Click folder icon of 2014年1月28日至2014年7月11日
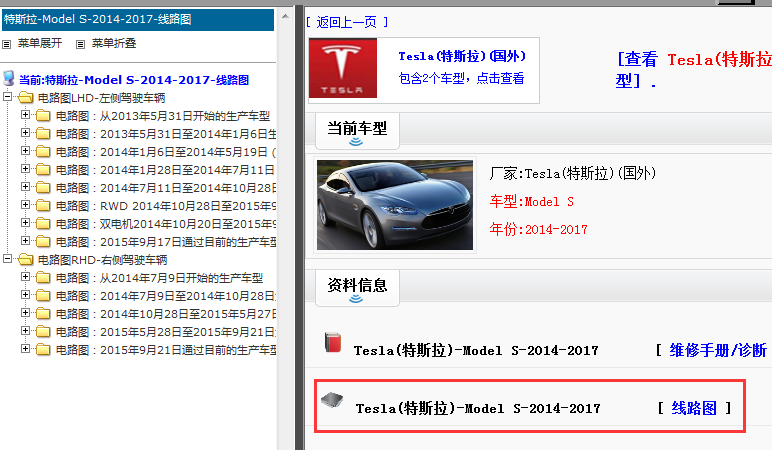The height and width of the screenshot is (450, 772). (43, 170)
